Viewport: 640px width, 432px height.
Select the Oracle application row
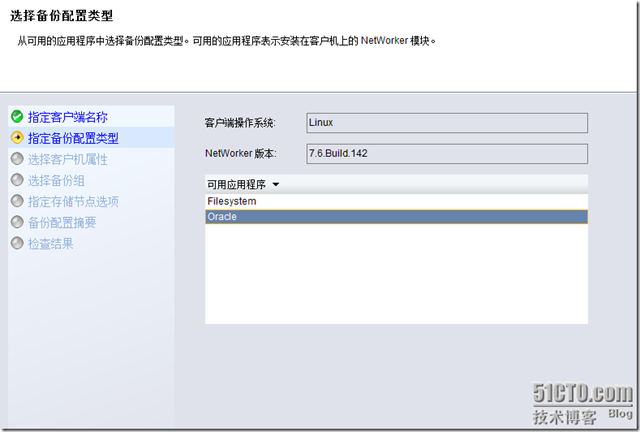tap(396, 217)
